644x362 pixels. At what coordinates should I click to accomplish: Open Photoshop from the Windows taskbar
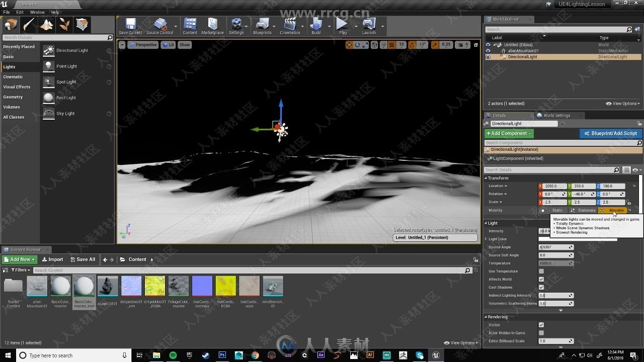(222, 355)
